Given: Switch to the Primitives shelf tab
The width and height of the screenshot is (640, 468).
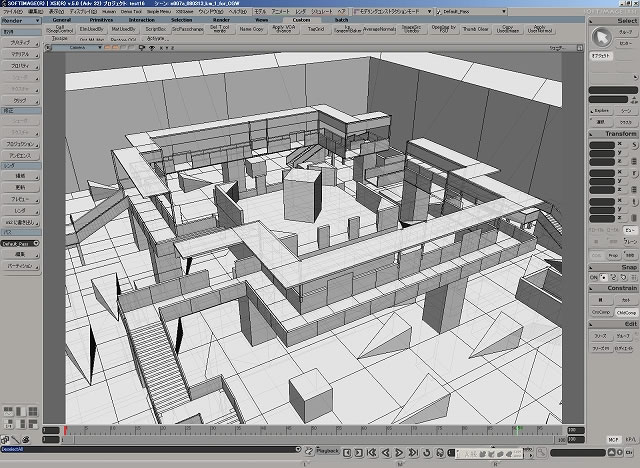Looking at the screenshot, I should pos(101,19).
